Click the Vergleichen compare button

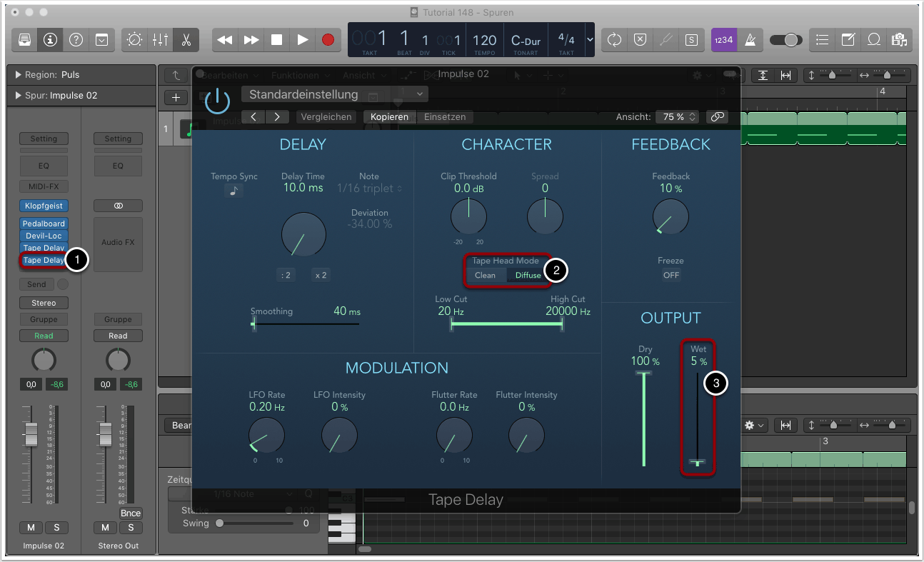point(326,116)
